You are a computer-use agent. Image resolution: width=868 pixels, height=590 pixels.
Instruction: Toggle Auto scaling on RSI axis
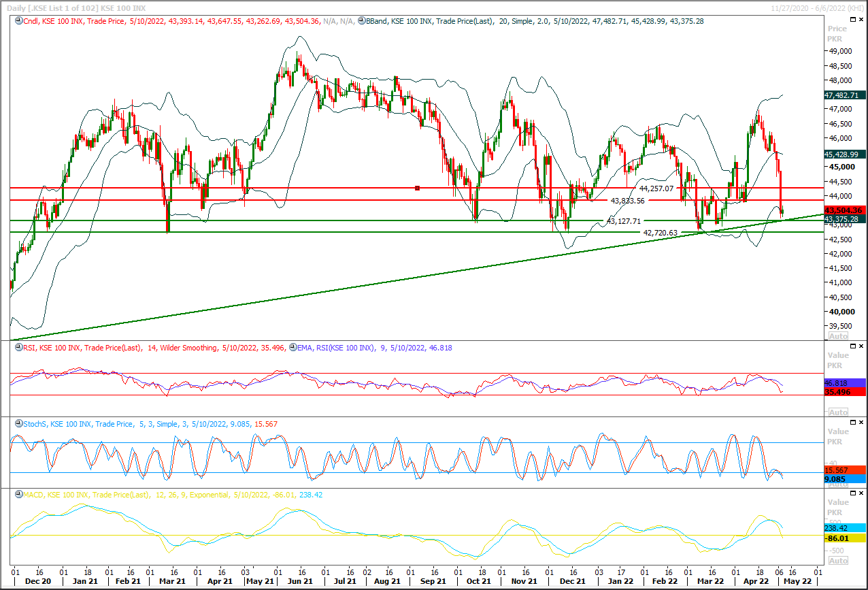point(838,412)
